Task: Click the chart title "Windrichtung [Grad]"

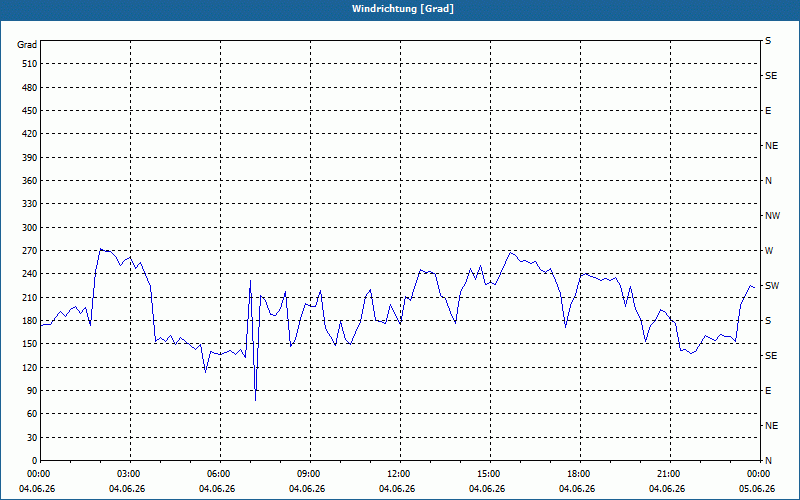Action: pos(403,9)
